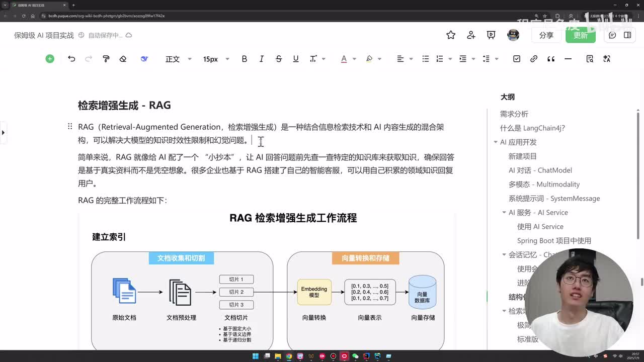Click the cloud auto-save status icon
Screen dimensions: 644x362
point(129,35)
